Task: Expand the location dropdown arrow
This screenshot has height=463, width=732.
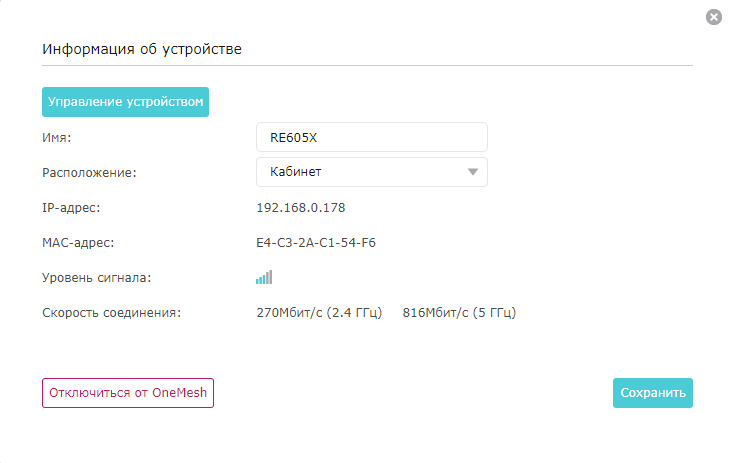Action: 472,172
